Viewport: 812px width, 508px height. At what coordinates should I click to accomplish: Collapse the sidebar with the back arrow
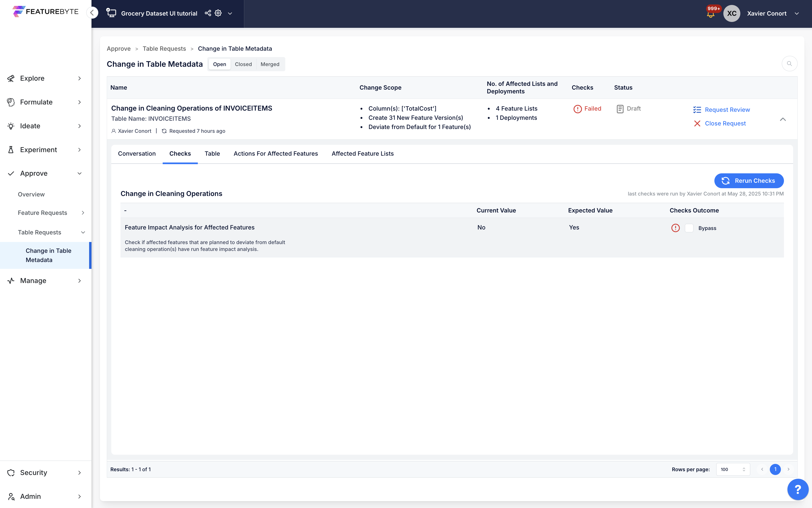click(92, 13)
